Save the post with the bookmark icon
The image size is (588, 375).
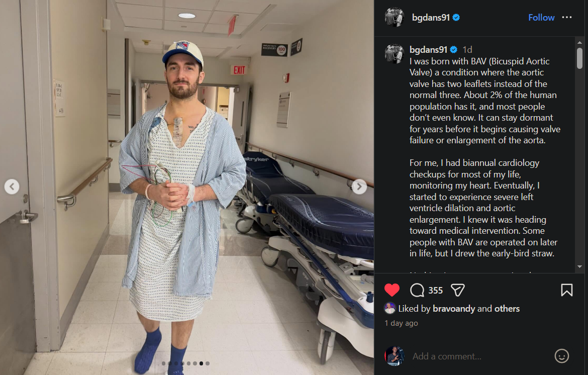(x=566, y=290)
